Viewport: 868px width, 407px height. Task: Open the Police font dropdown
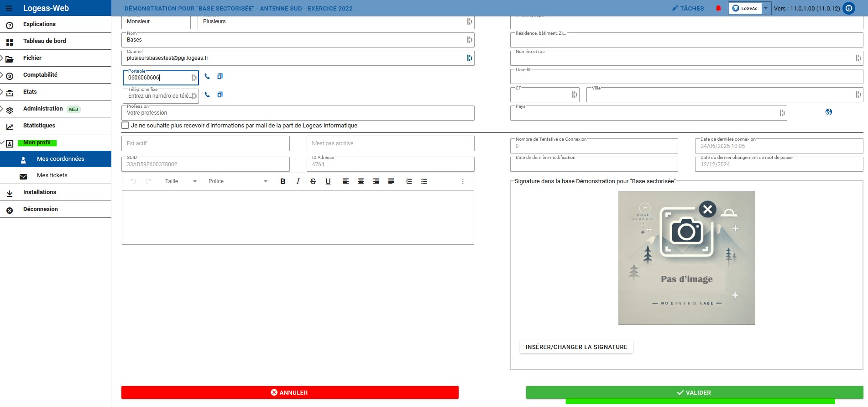[x=237, y=181]
